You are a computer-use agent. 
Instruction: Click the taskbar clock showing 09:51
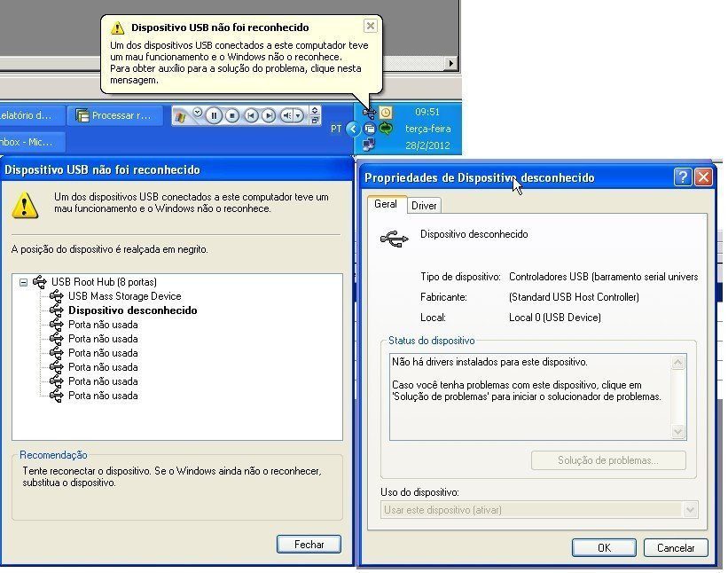click(x=427, y=112)
